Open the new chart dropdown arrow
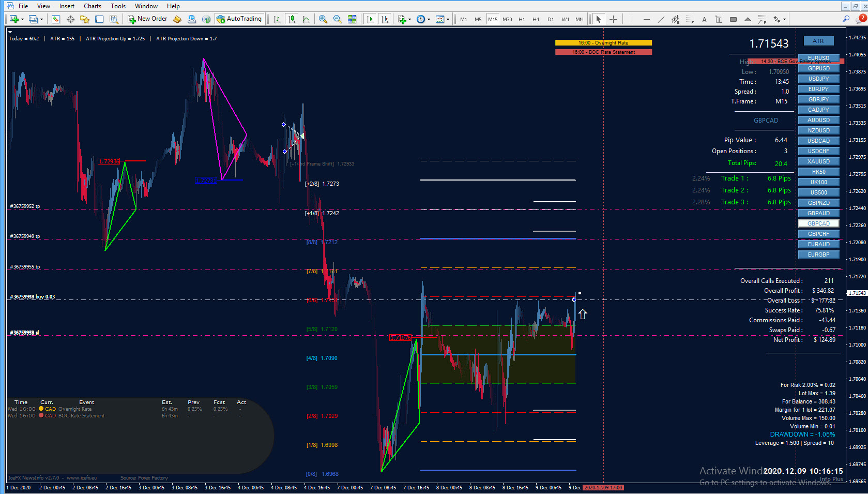Screen dimensions: 868x494 point(23,19)
